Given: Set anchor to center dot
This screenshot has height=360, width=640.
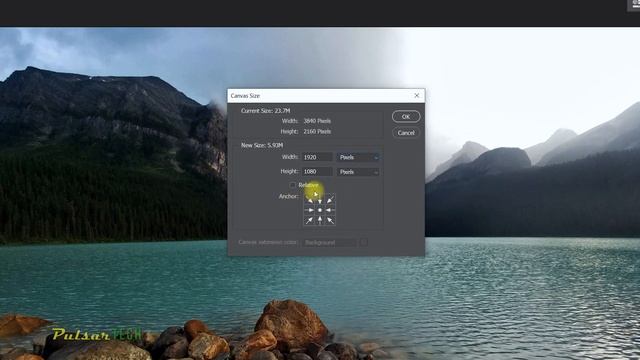Looking at the screenshot, I should click(x=320, y=210).
